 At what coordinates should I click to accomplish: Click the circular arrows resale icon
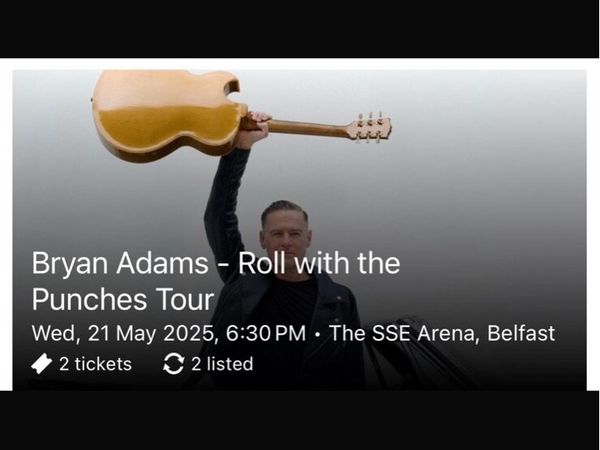173,364
